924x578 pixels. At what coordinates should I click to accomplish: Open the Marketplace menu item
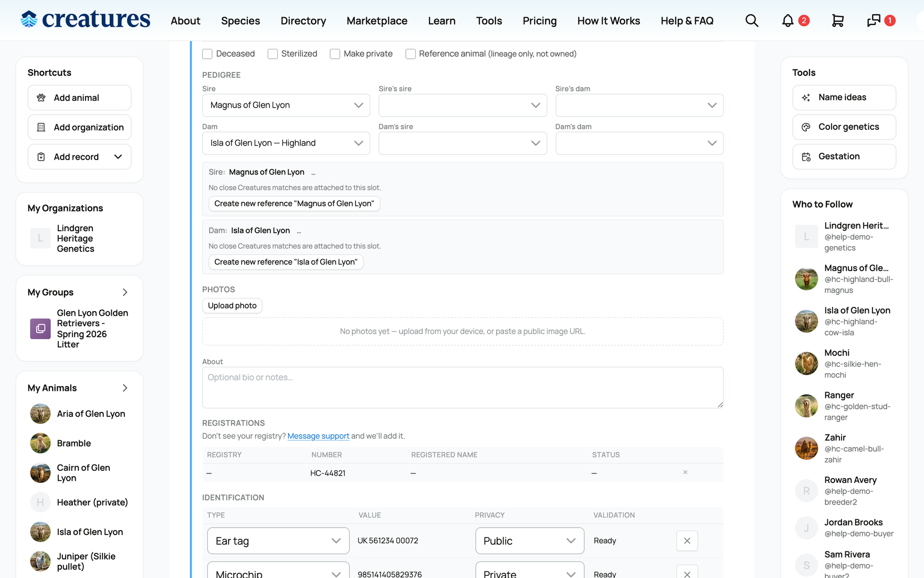377,20
